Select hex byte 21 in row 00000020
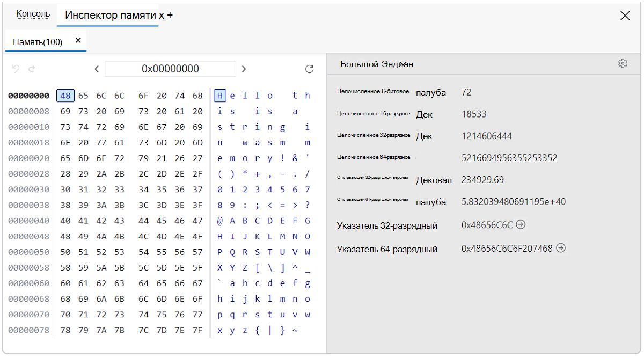 click(162, 158)
